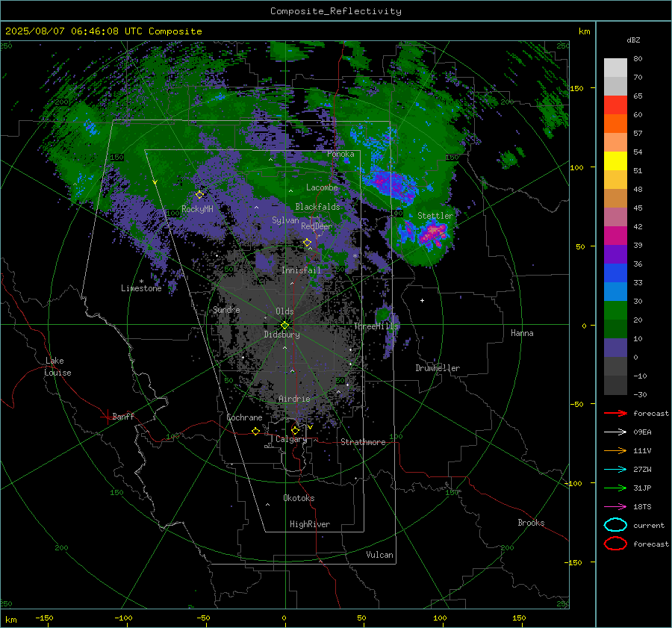Click the Composite_Reflectivity title
672x628 pixels.
pyautogui.click(x=336, y=11)
